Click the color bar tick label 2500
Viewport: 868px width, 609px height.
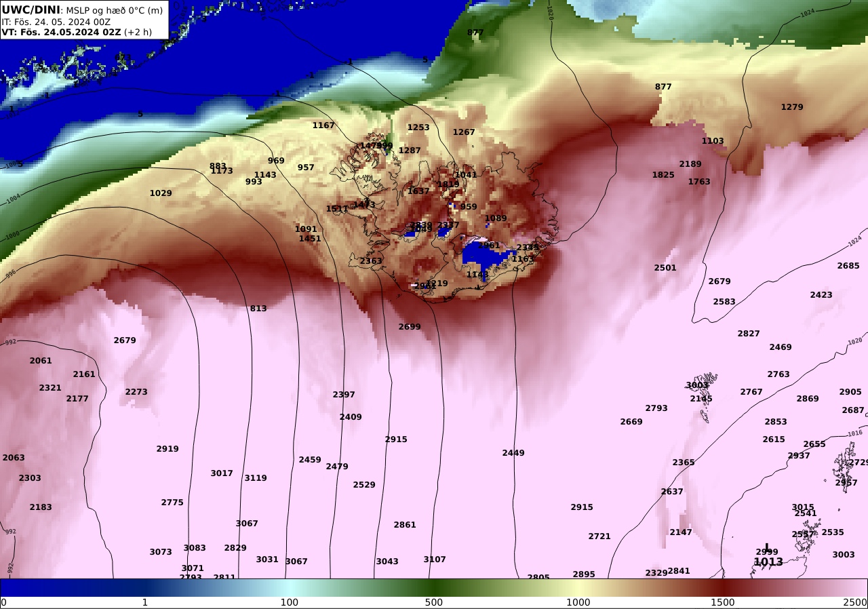click(x=856, y=602)
